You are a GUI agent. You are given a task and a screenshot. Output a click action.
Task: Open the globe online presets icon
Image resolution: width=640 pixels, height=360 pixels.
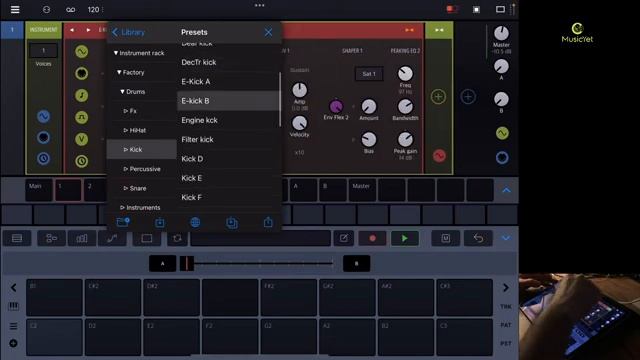(195, 222)
